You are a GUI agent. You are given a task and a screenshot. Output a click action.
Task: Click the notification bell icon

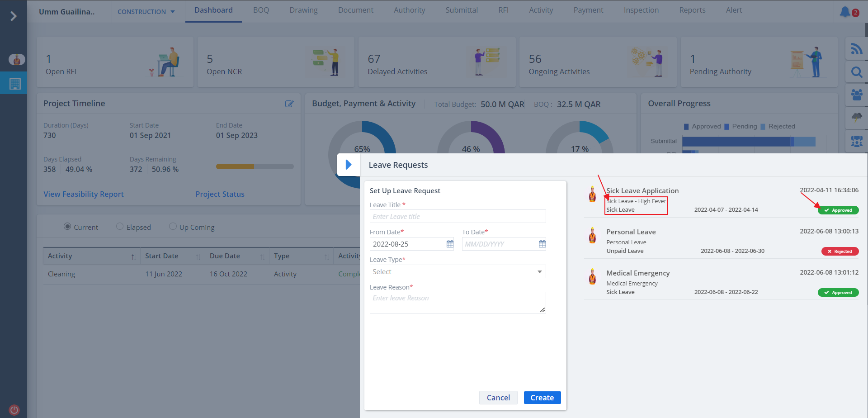coord(845,12)
